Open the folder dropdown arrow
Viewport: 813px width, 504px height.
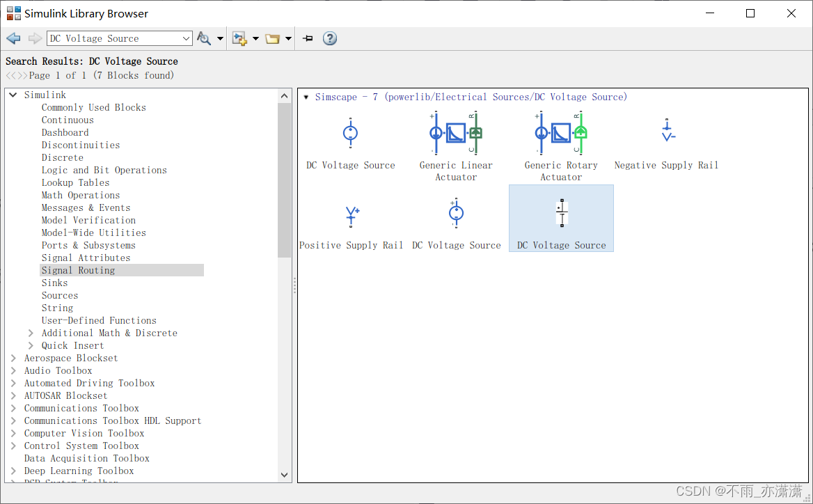[x=288, y=38]
